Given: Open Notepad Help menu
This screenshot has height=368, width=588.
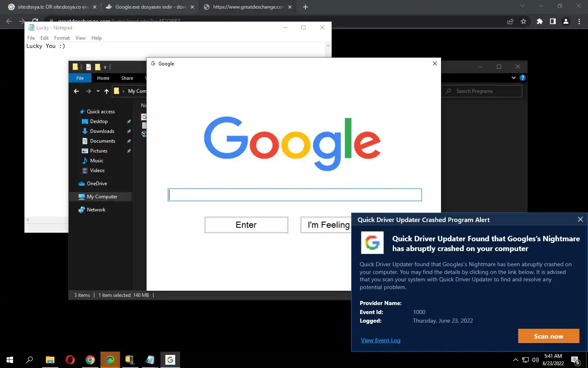Looking at the screenshot, I should (x=96, y=38).
